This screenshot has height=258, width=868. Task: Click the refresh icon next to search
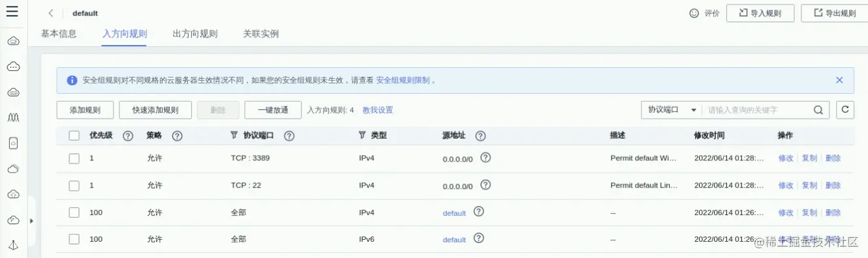tap(845, 109)
